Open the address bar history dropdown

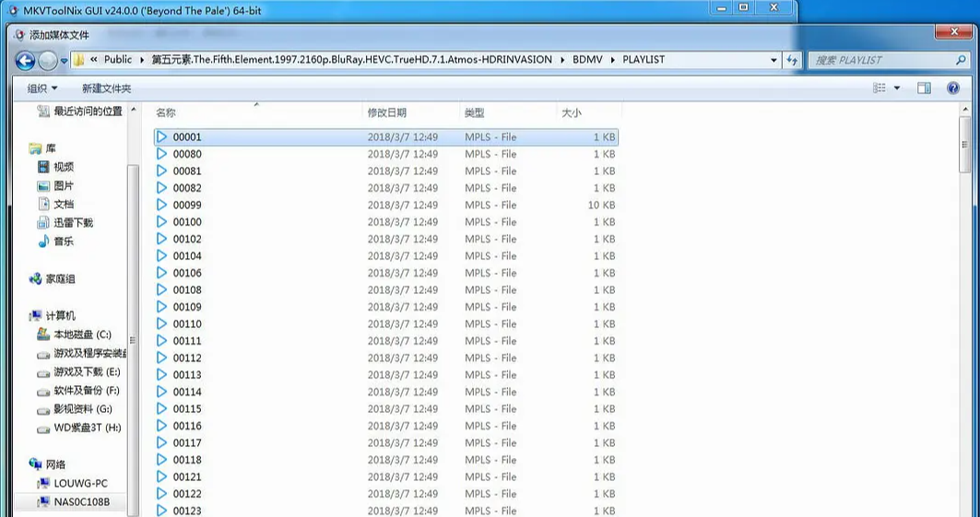pyautogui.click(x=773, y=60)
